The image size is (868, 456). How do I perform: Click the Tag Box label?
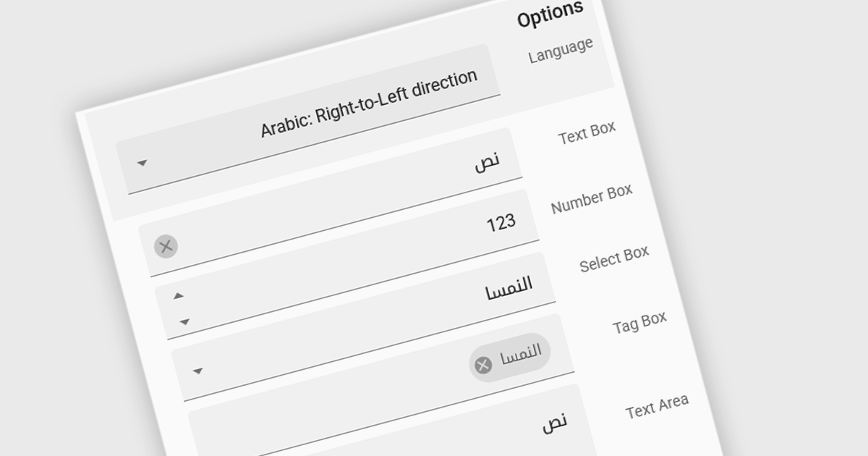pyautogui.click(x=639, y=323)
